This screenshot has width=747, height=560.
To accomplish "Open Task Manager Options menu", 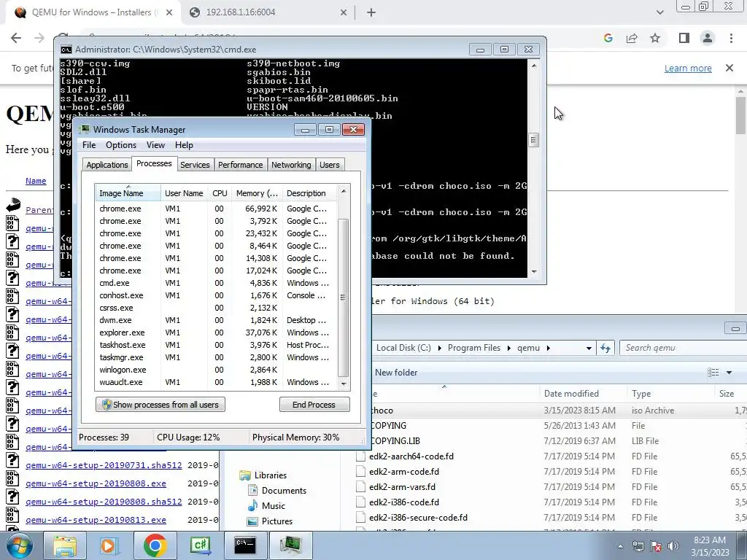I will [121, 145].
